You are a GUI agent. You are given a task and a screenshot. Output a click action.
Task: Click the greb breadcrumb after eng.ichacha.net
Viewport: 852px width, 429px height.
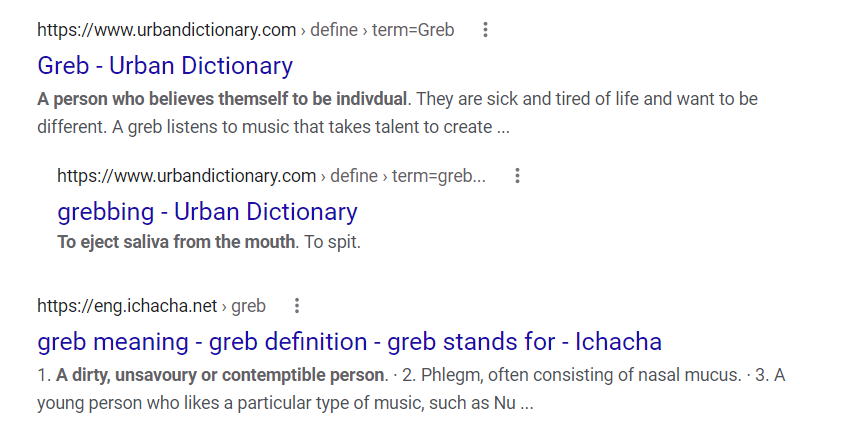(248, 307)
